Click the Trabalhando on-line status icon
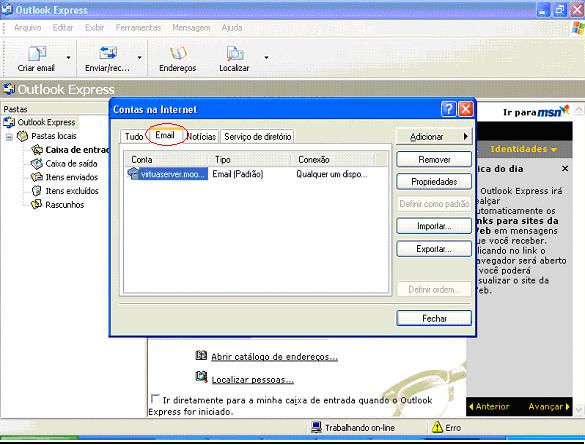Viewport: 585px width, 445px height. coord(317,427)
